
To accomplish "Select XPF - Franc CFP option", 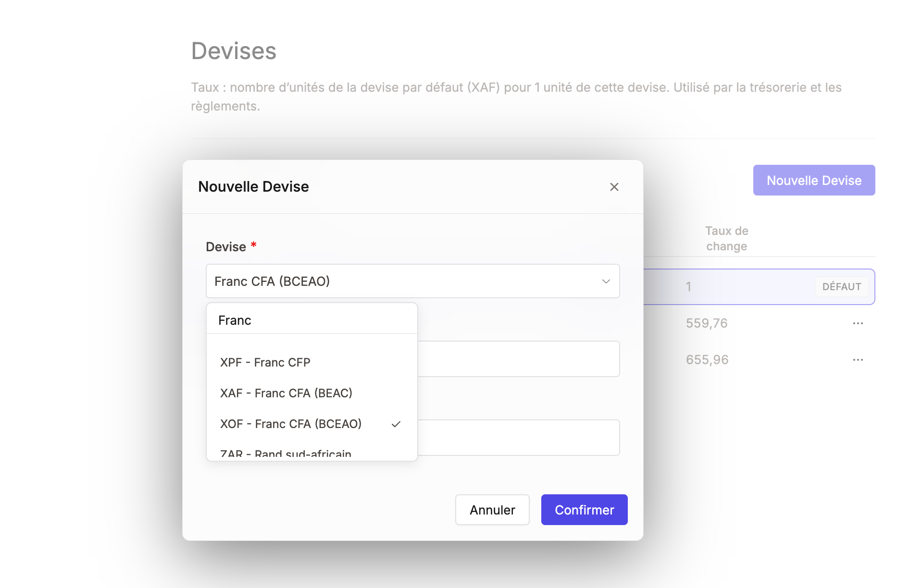I will 265,363.
